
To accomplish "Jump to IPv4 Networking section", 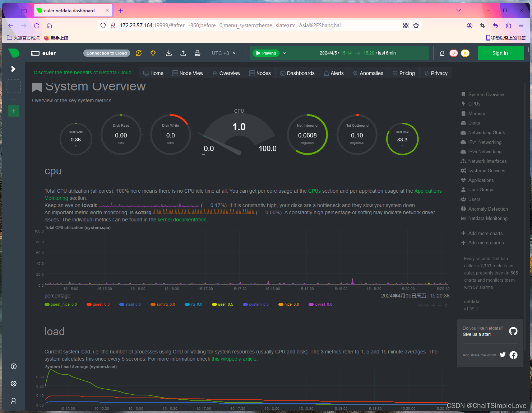I will click(x=481, y=142).
